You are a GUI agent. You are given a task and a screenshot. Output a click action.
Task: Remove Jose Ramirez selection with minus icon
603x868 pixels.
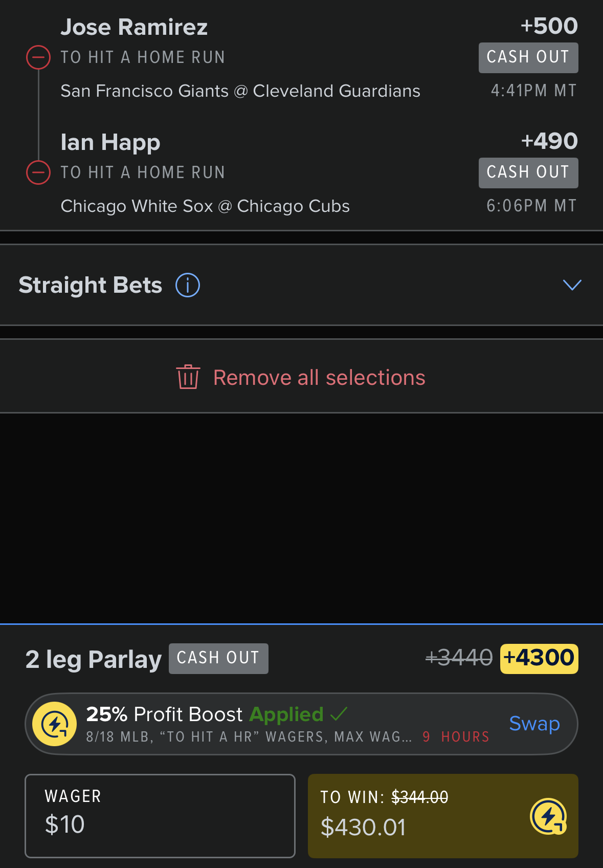(x=38, y=57)
